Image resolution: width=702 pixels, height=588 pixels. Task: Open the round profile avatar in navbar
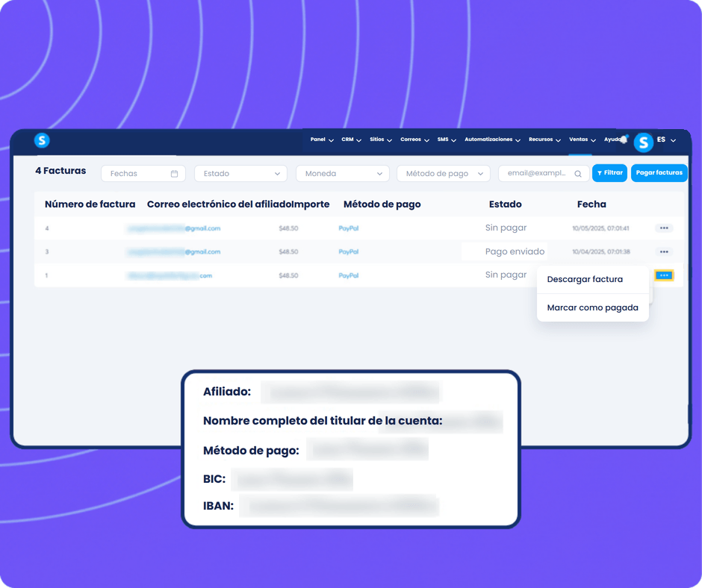(x=643, y=143)
